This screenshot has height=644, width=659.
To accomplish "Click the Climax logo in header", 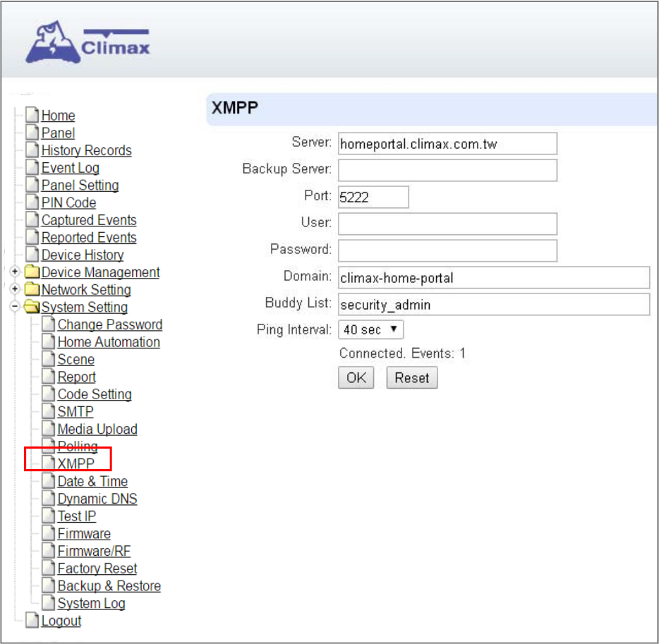I will click(x=87, y=42).
